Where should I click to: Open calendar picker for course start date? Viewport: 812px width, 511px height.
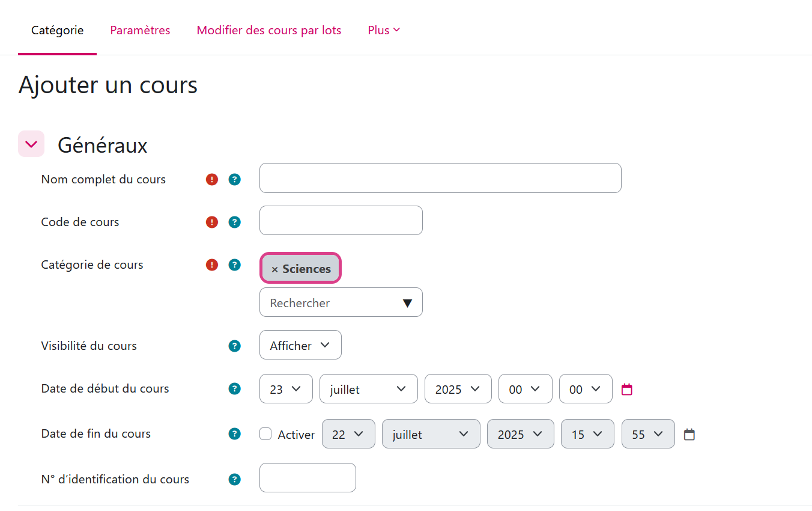(x=626, y=389)
